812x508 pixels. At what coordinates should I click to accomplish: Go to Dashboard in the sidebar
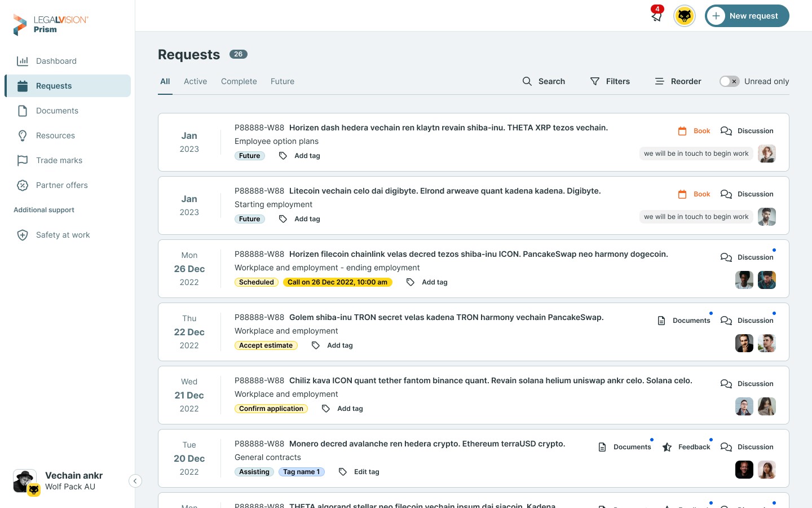click(x=68, y=61)
